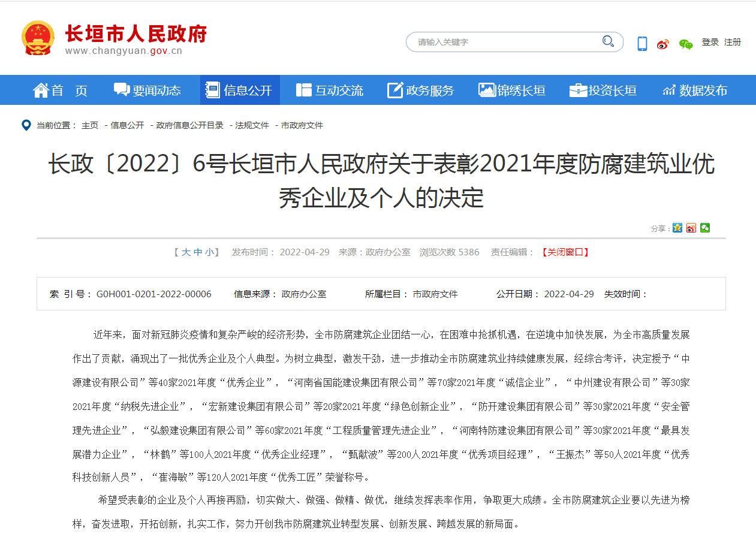The width and height of the screenshot is (756, 534).
Task: Share article via Weibo icon
Action: click(691, 228)
